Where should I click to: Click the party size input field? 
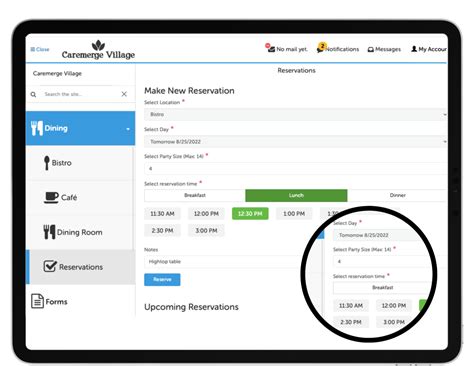[295, 169]
